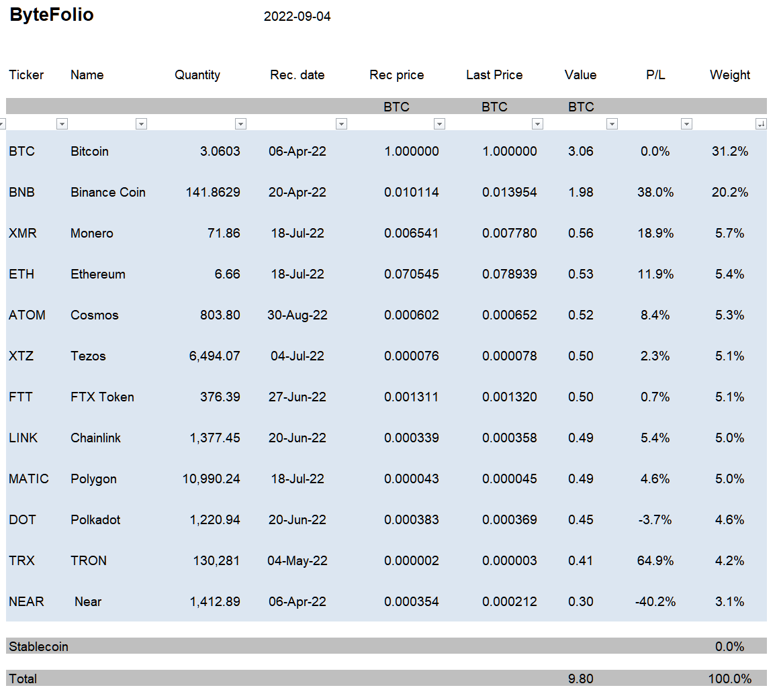Click the Ticker column header

click(x=26, y=74)
